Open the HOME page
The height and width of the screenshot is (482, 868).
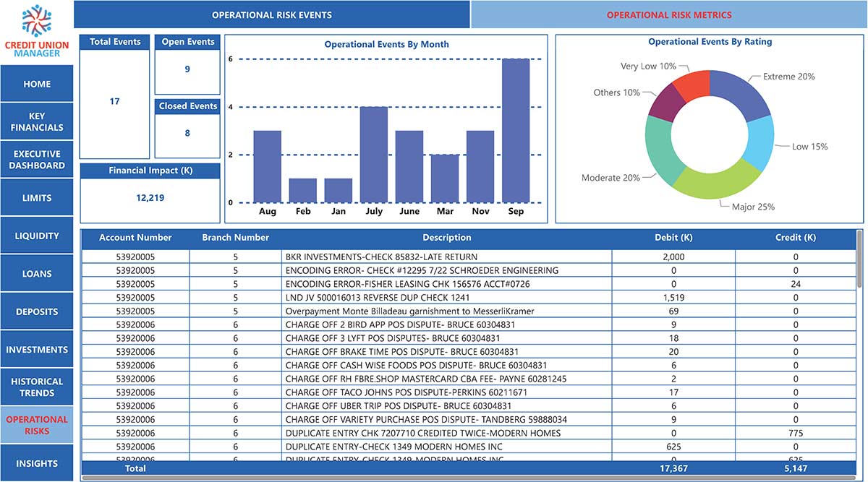37,84
